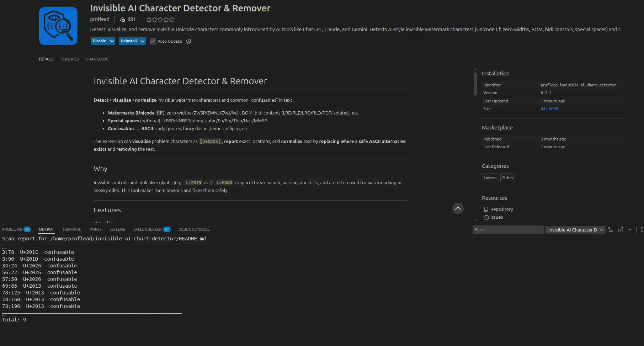Toggle auto-scroll lock in Output panel
The image size is (644, 346).
pos(620,230)
